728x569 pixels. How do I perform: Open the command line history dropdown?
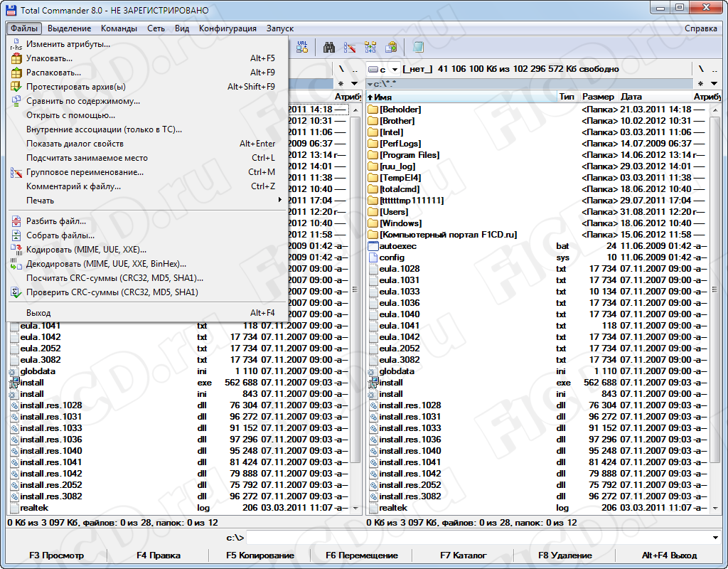coord(715,538)
